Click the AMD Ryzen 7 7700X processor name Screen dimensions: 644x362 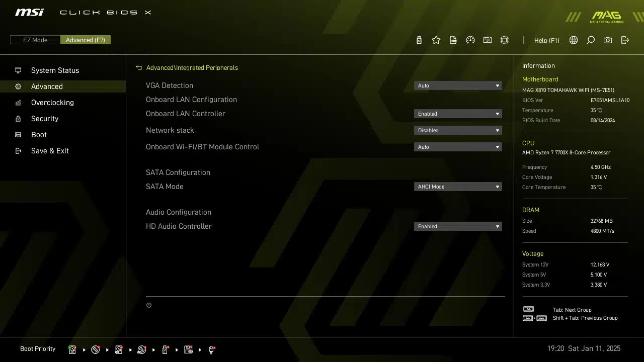click(566, 152)
